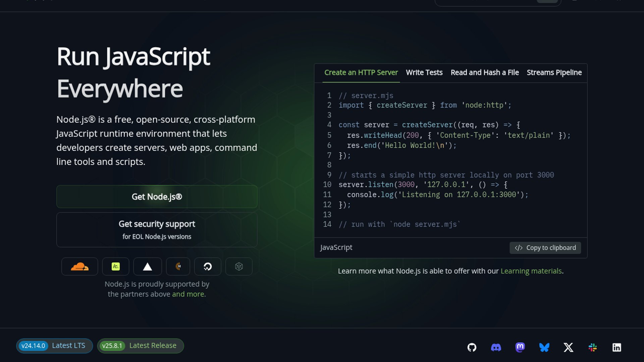Click the orange sunburst M partner logo
This screenshot has width=644, height=362.
pos(178,266)
